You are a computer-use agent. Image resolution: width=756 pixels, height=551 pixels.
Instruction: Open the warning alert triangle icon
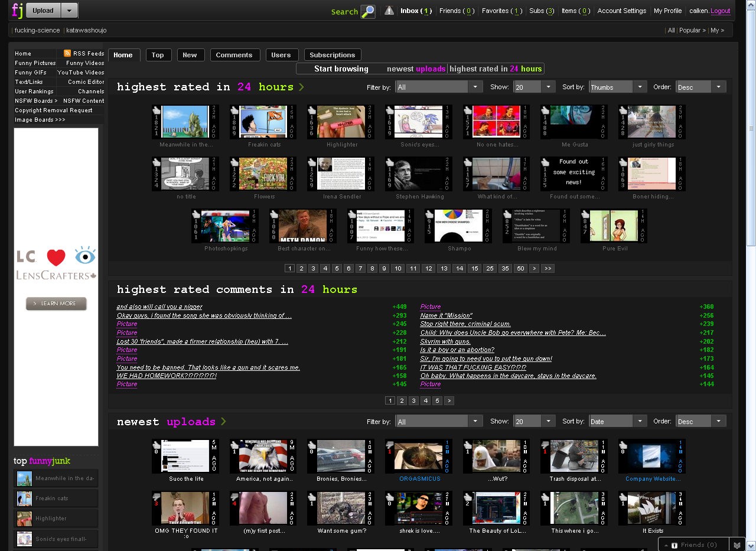(389, 11)
